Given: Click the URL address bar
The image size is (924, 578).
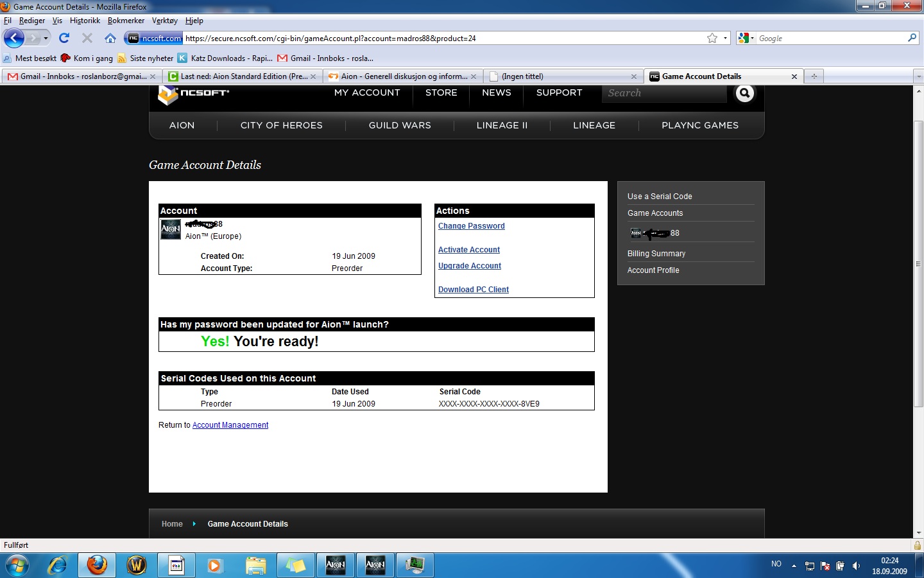Looking at the screenshot, I should (x=444, y=38).
